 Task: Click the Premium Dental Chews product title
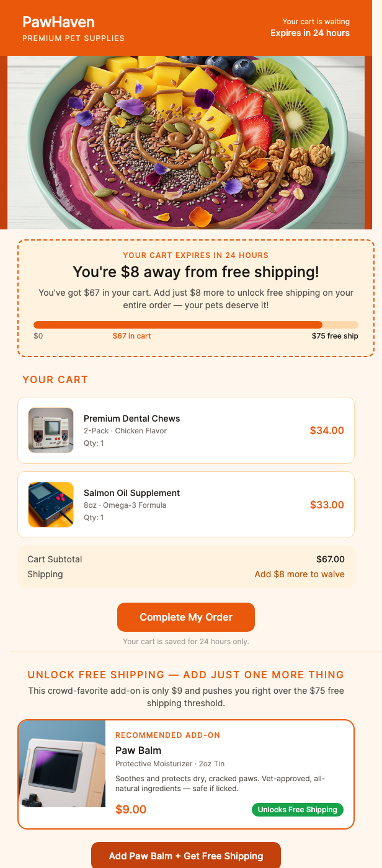(131, 418)
